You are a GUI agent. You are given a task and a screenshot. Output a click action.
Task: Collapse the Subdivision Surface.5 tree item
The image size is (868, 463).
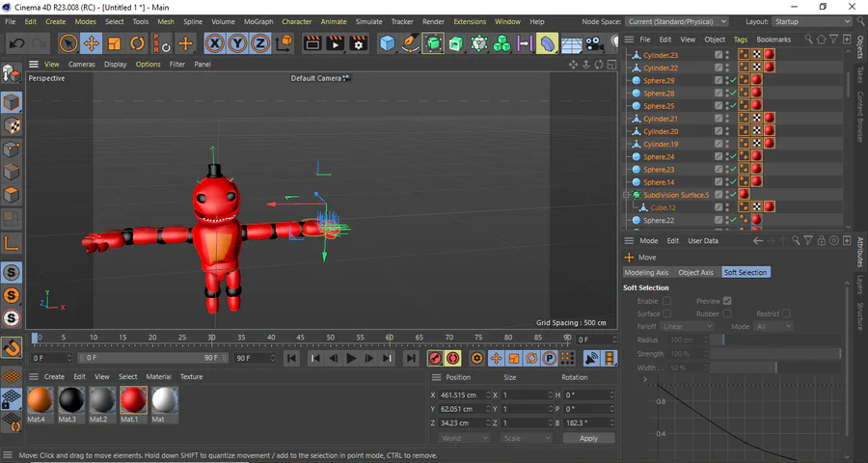point(627,195)
